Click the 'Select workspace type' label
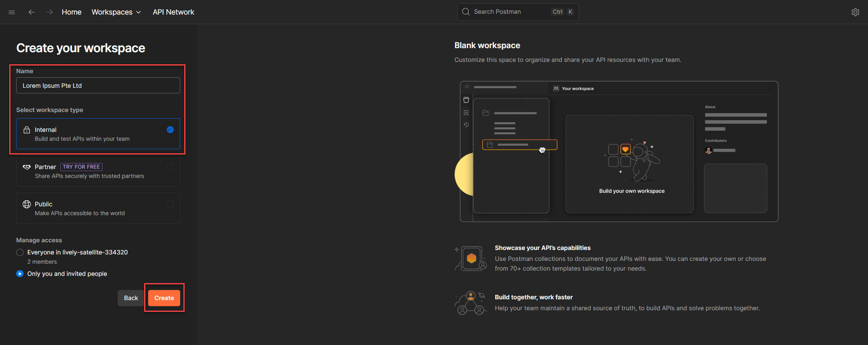Viewport: 868px width, 345px height. (x=49, y=110)
